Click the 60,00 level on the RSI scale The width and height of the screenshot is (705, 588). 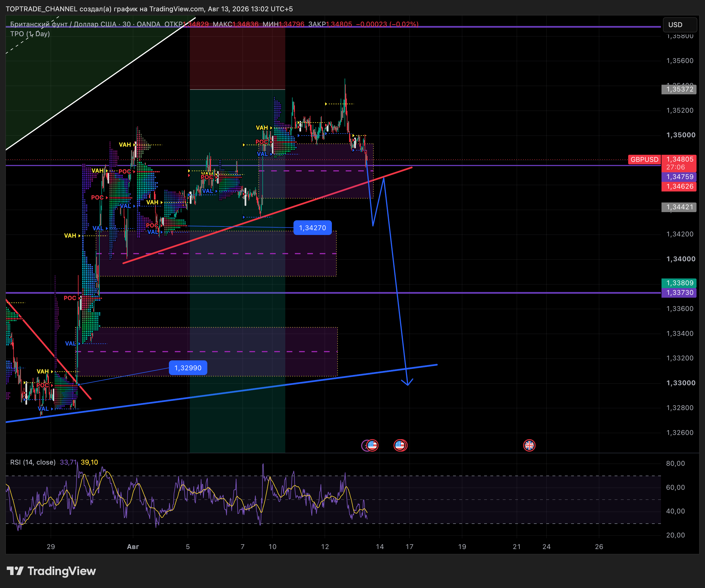(x=675, y=487)
